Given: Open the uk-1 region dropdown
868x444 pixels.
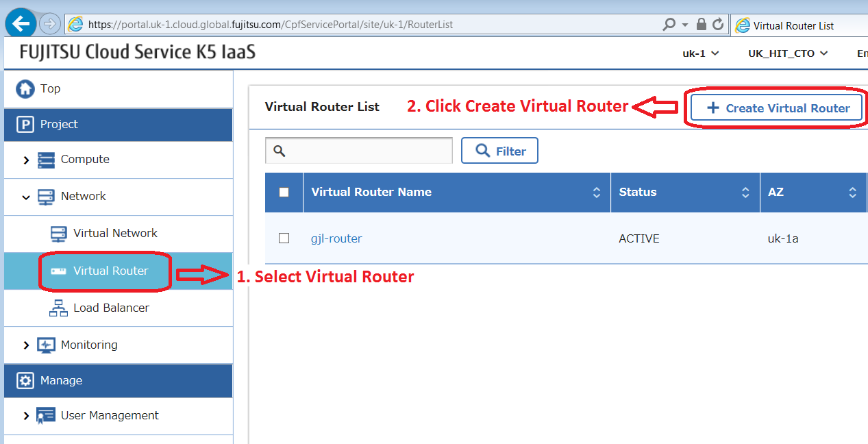Looking at the screenshot, I should coord(701,53).
